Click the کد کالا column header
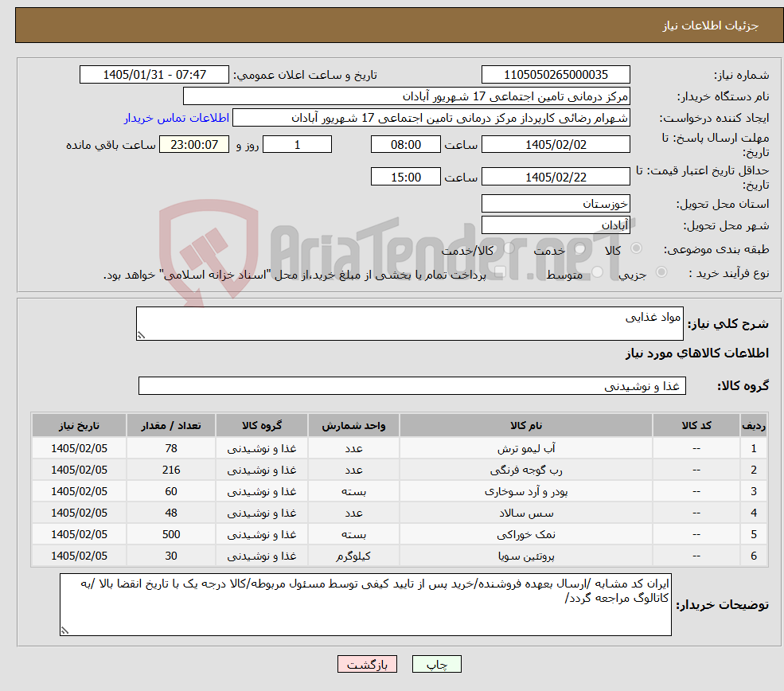Image resolution: width=784 pixels, height=691 pixels. (x=696, y=425)
